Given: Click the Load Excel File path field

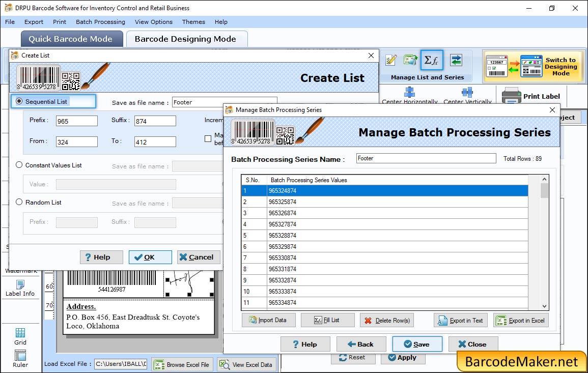Looking at the screenshot, I should click(120, 364).
